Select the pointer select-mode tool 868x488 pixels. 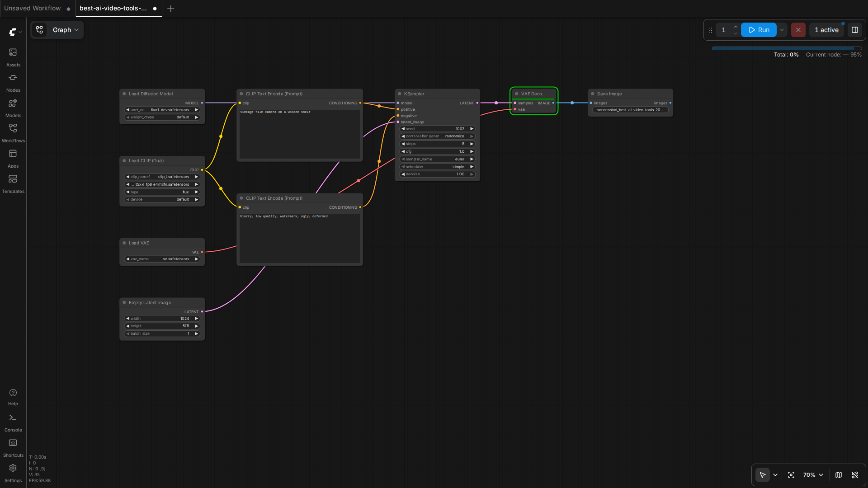763,475
